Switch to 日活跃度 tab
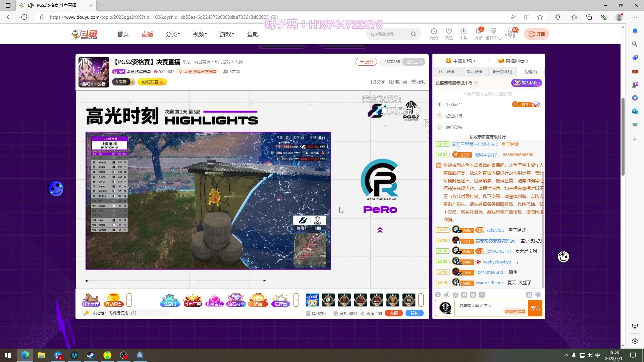The height and width of the screenshot is (362, 644). (446, 72)
